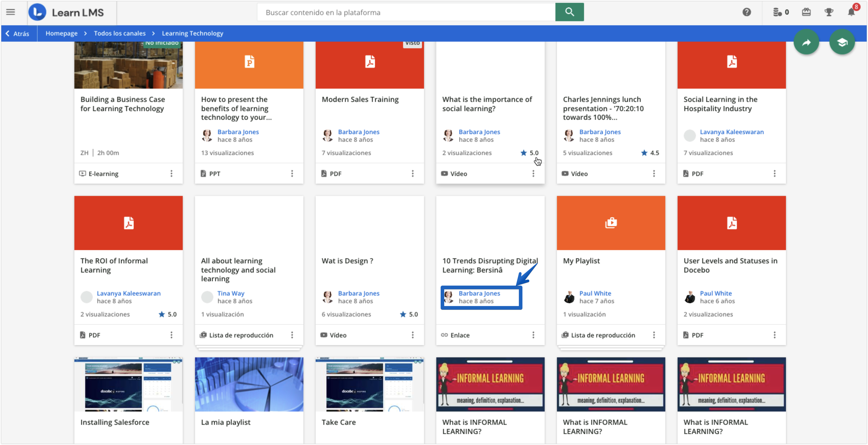Open the rewards gift icon

pos(806,12)
